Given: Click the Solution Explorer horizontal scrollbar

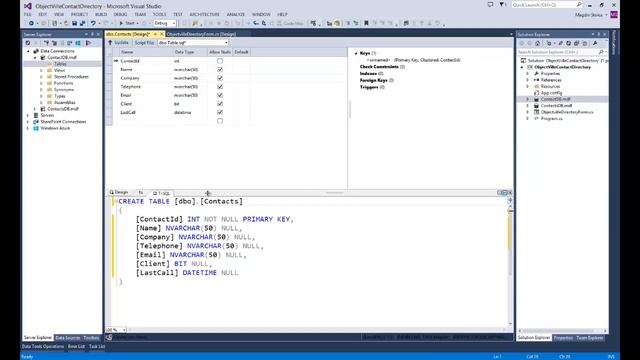Looking at the screenshot, I should tap(562, 331).
